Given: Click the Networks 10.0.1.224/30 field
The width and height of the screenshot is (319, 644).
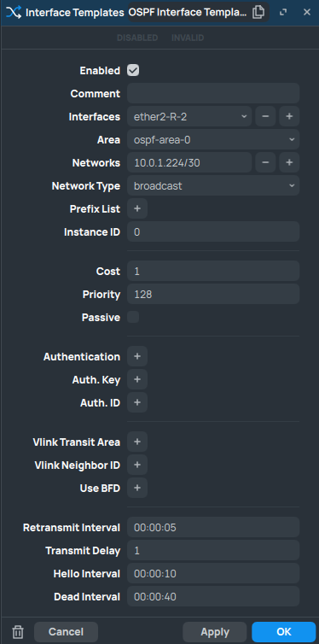Looking at the screenshot, I should click(189, 162).
